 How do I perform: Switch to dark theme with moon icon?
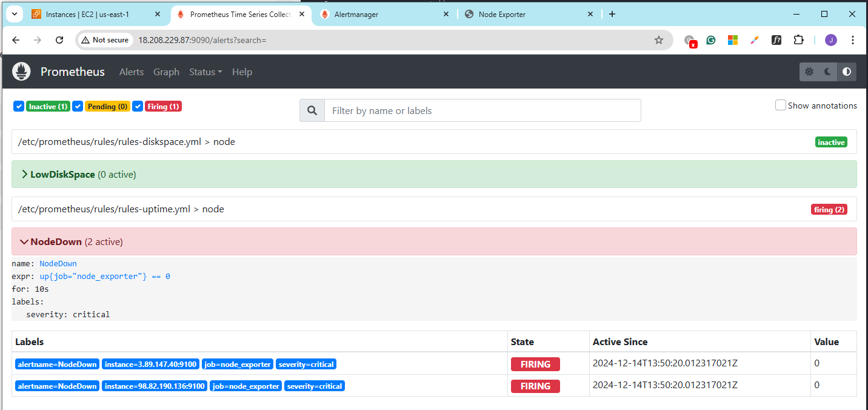tap(828, 72)
